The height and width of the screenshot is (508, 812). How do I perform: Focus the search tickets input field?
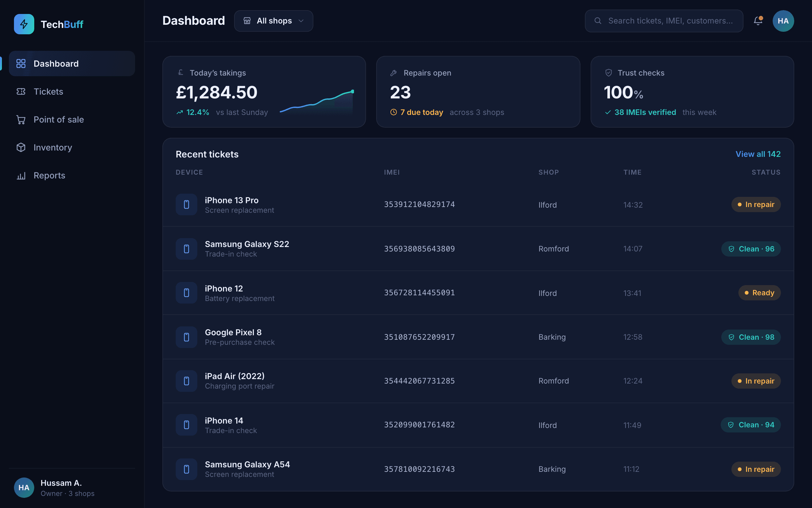tap(664, 21)
